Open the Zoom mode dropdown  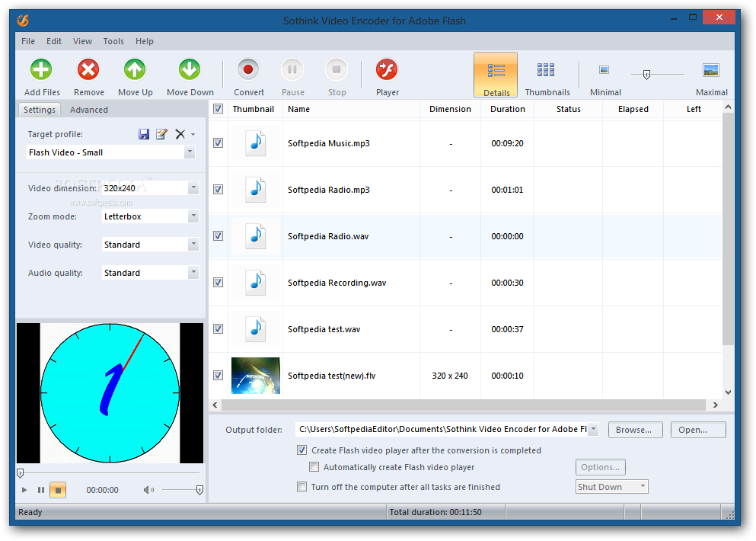pyautogui.click(x=193, y=216)
